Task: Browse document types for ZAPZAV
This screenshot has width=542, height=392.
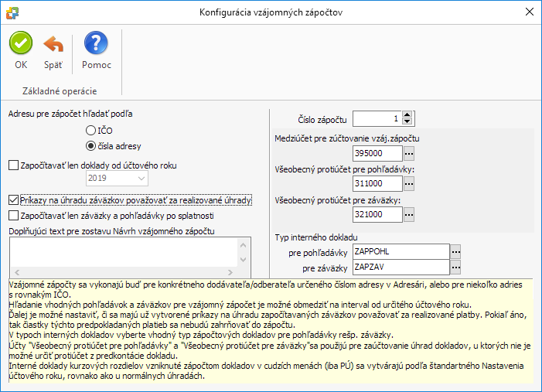Action: 455,268
